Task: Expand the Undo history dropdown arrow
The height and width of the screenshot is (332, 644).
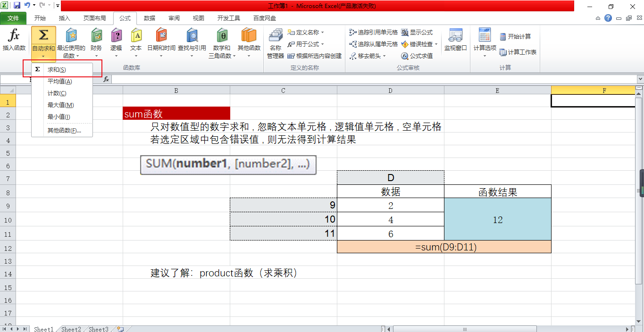Action: [x=34, y=6]
